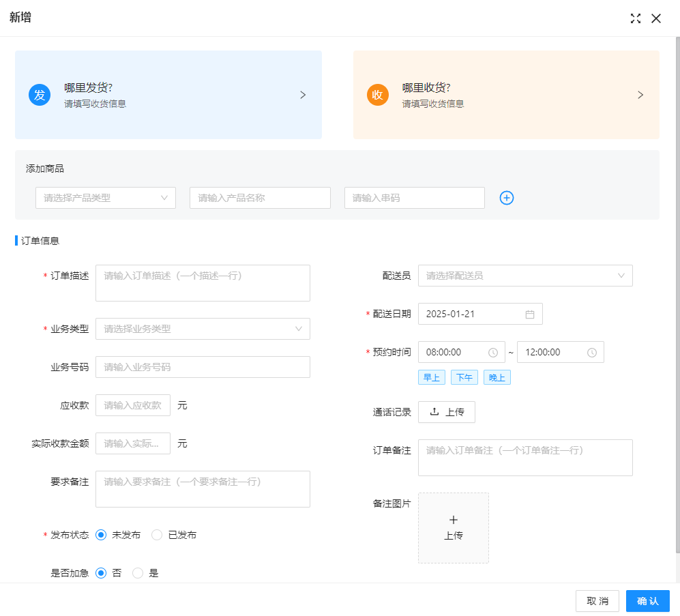Screen dimensions: 680x616
Task: Select the 已发布 radio button
Action: pyautogui.click(x=157, y=535)
